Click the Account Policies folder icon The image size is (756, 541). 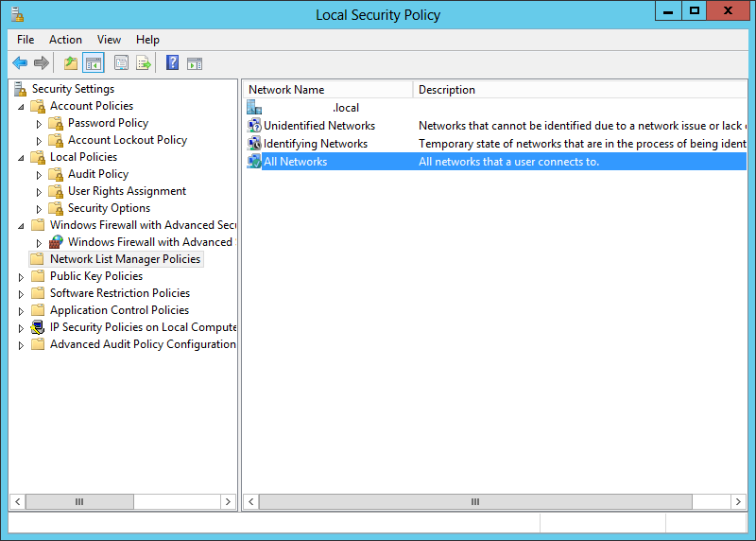38,106
